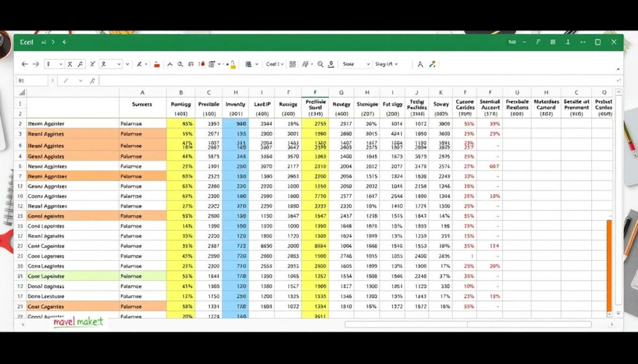This screenshot has height=364, width=638.
Task: Open the person icon dropdown box
Action: (x=111, y=64)
